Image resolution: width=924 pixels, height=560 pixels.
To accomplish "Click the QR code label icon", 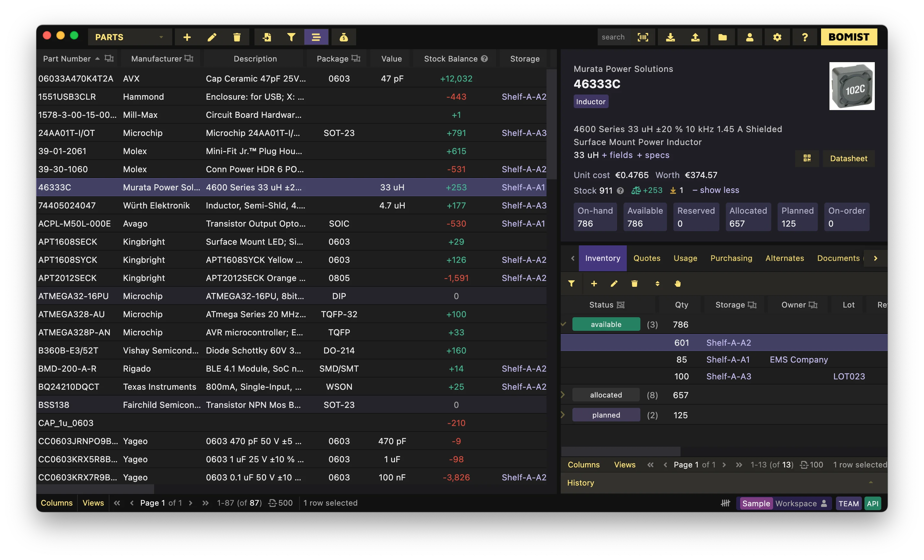I will coord(807,158).
